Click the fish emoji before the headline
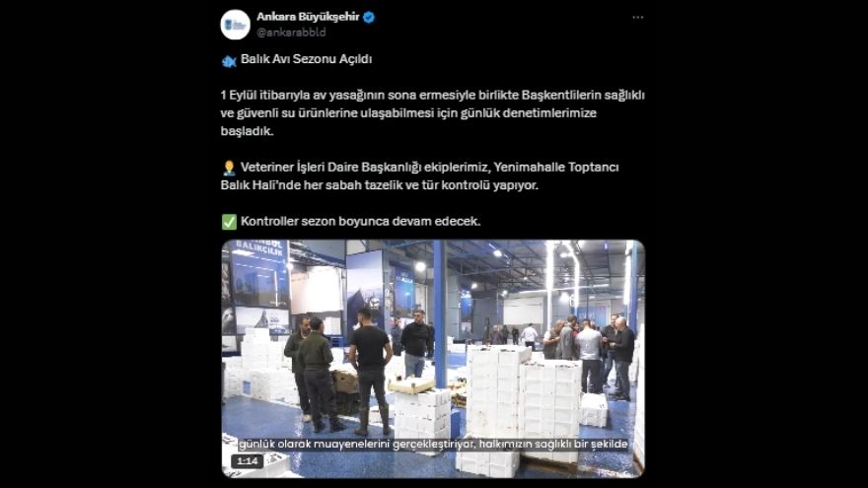 coord(229,60)
